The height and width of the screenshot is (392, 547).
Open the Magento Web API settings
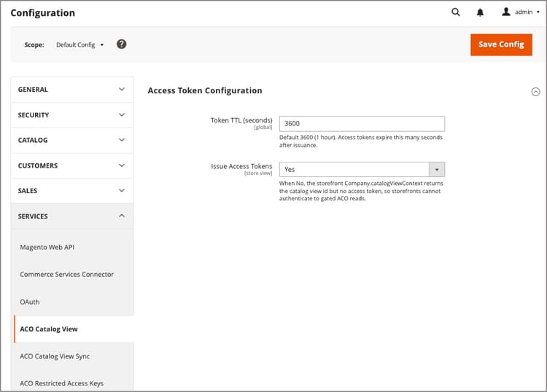pos(47,247)
